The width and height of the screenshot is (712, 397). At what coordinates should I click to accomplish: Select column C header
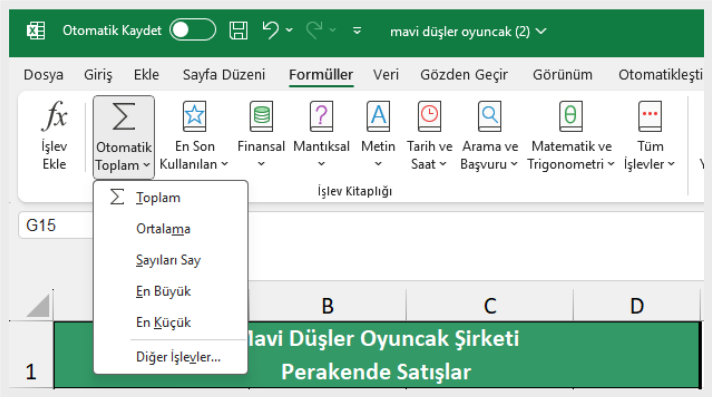(x=490, y=306)
